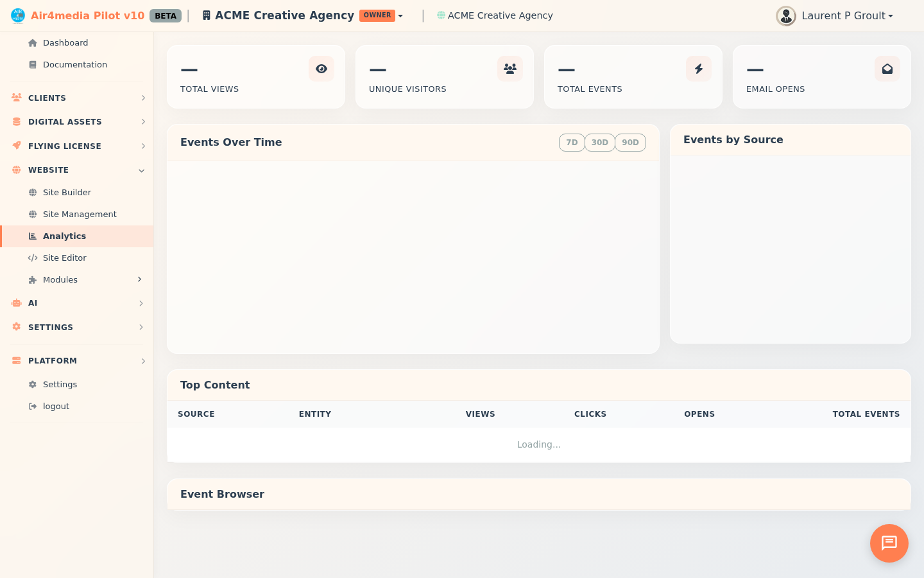Screen dimensions: 924x578
Task: Click the eye icon on Total Views card
Action: pos(321,69)
